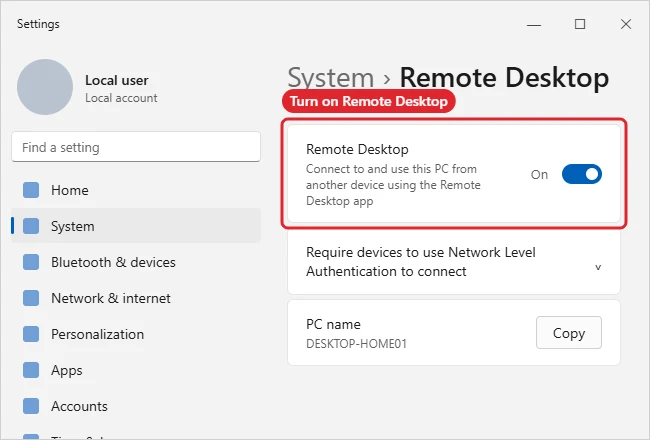650x440 pixels.
Task: Click the Bluetooth & devices icon
Action: 31,262
